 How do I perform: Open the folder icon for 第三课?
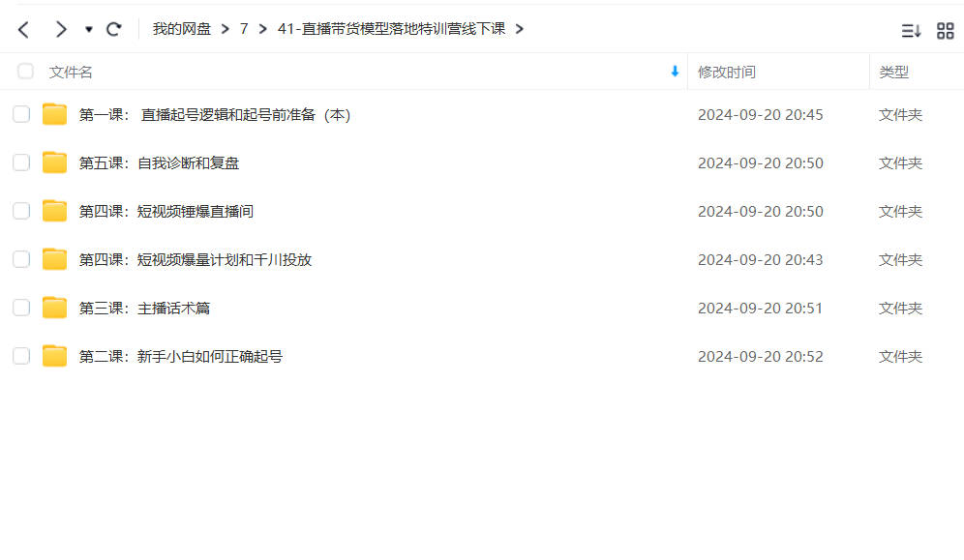[x=55, y=308]
